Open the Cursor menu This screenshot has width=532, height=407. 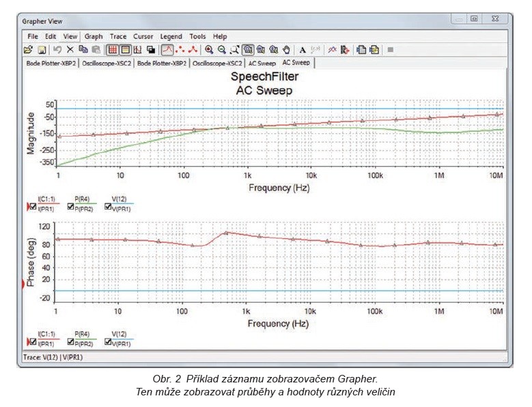(x=143, y=36)
